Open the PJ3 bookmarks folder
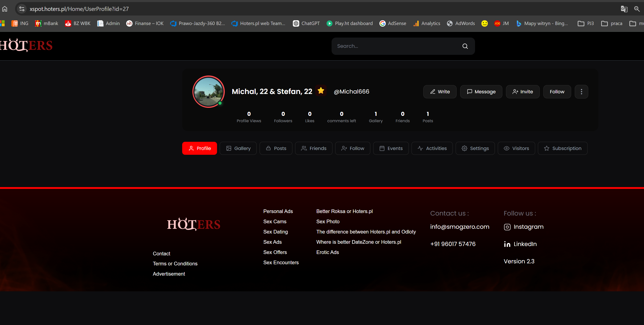This screenshot has width=644, height=325. pos(586,23)
